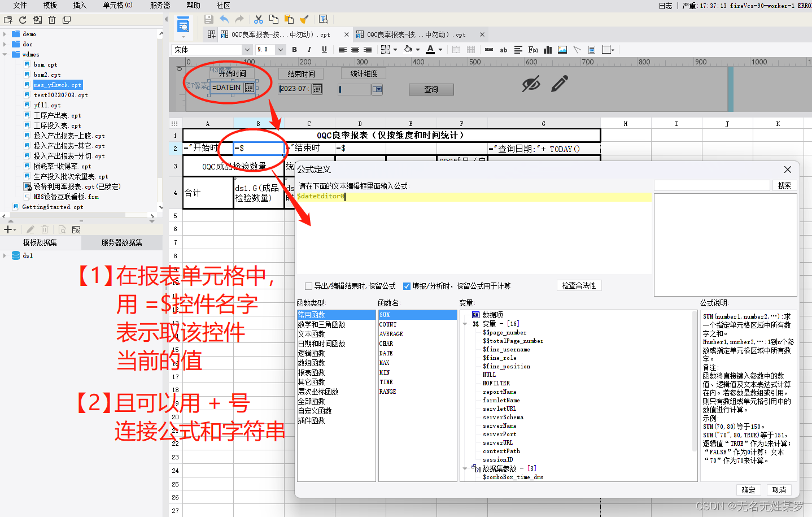The image size is (812, 517).
Task: Open the 服务器 menu
Action: [x=160, y=5]
